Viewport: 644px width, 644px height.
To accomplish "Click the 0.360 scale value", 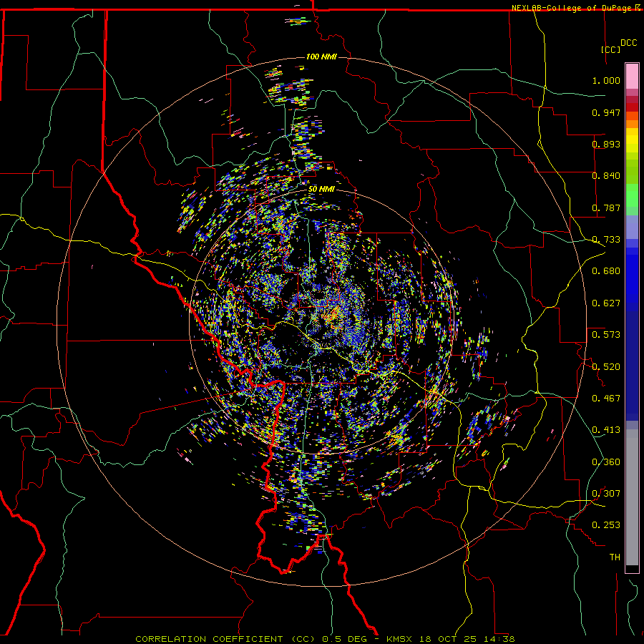I will tap(606, 462).
